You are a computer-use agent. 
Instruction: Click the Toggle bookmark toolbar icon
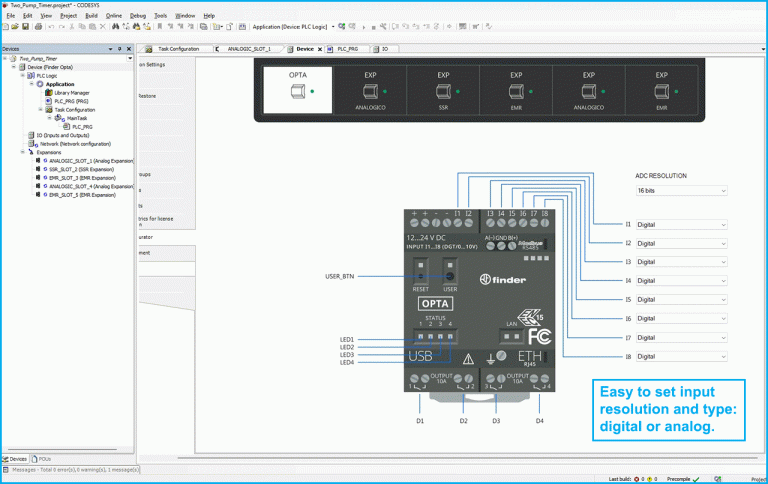coord(160,26)
